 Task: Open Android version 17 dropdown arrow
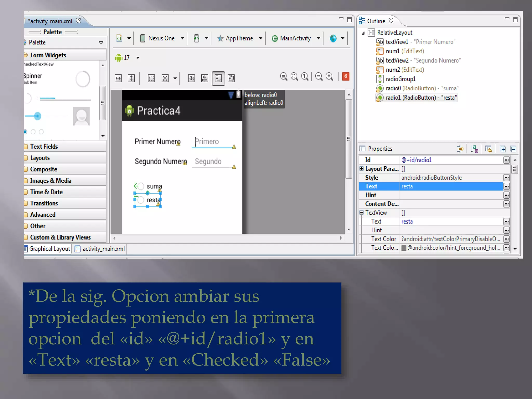click(x=138, y=58)
